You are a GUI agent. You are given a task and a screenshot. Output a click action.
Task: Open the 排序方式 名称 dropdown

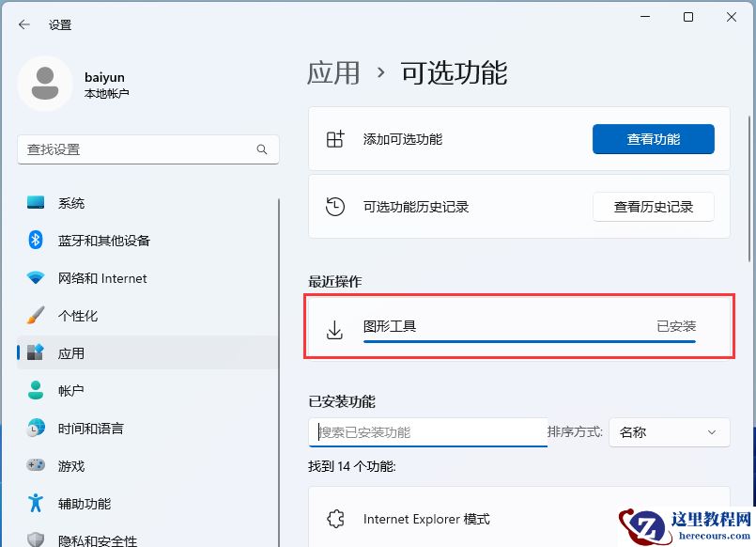click(669, 431)
